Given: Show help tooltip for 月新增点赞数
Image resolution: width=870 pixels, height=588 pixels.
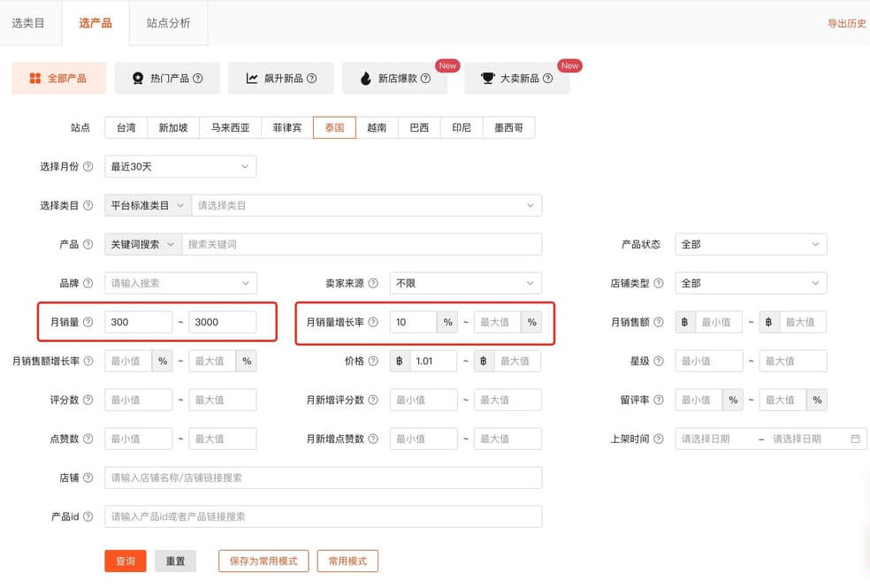Looking at the screenshot, I should click(x=373, y=439).
